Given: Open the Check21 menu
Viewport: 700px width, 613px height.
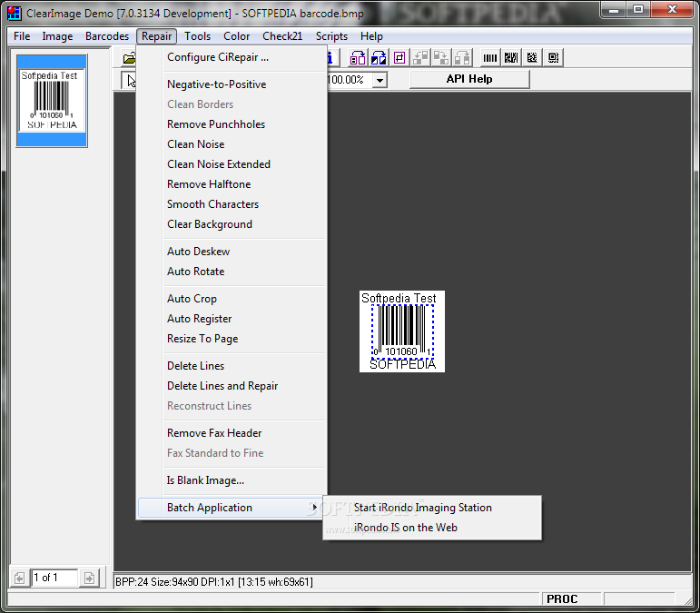Looking at the screenshot, I should pos(282,36).
